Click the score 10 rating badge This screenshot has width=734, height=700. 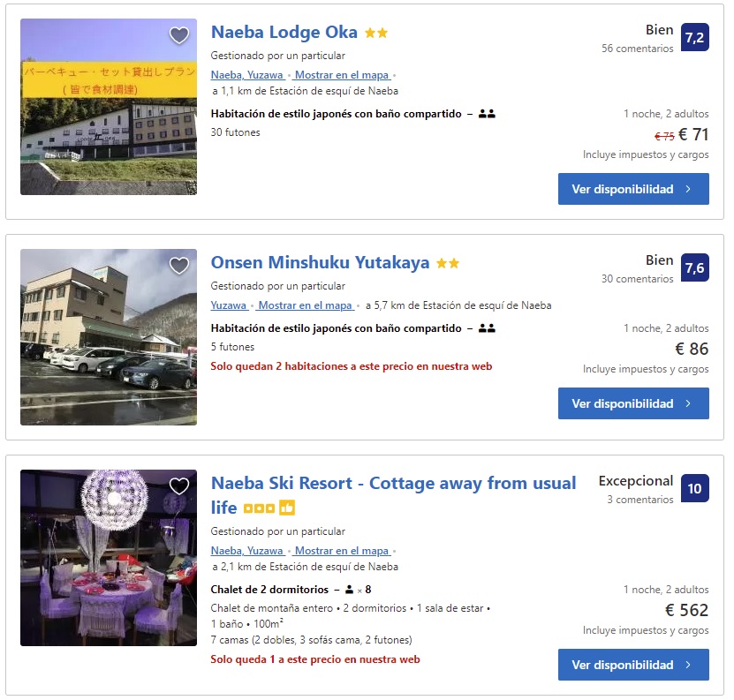(x=694, y=488)
